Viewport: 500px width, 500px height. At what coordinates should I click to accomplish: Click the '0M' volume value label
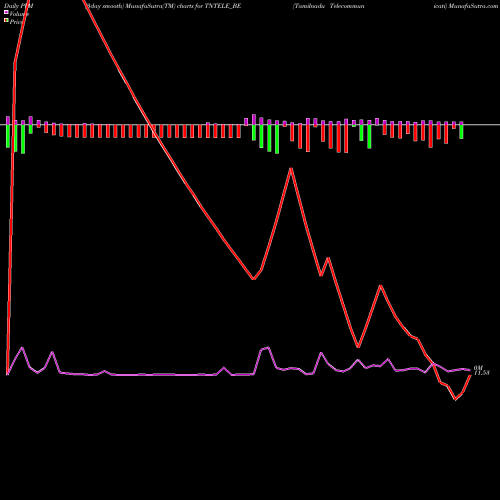[x=478, y=368]
